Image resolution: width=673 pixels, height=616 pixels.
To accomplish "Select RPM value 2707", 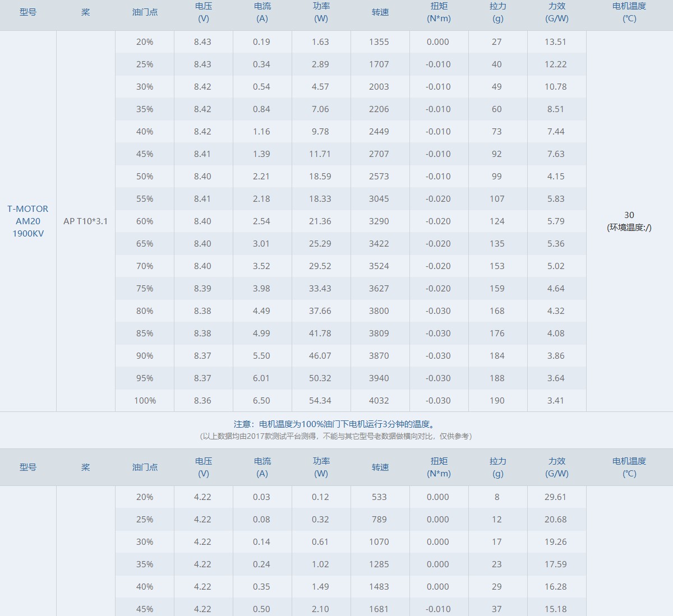I will point(379,154).
